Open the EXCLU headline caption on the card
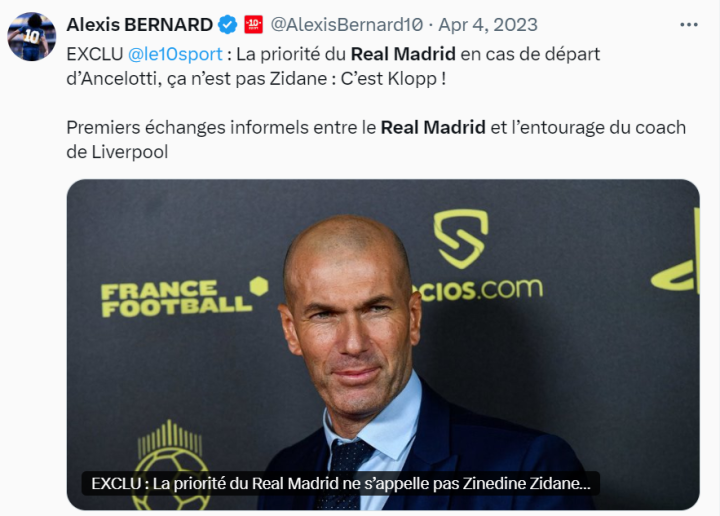The image size is (720, 516). tap(341, 483)
